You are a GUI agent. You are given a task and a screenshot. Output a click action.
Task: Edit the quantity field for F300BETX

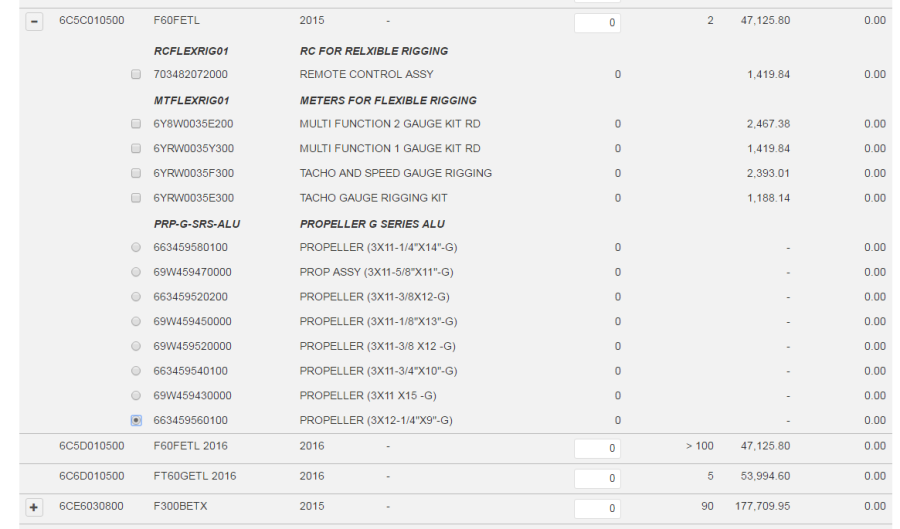(x=597, y=508)
